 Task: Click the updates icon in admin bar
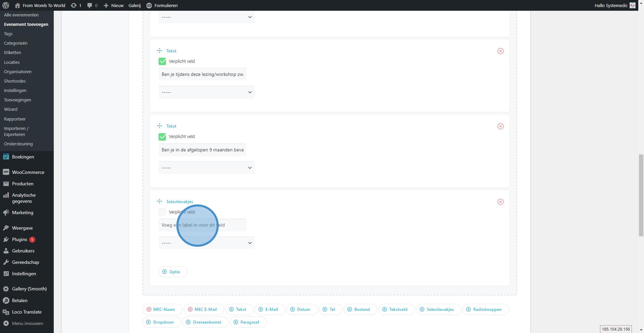click(74, 5)
